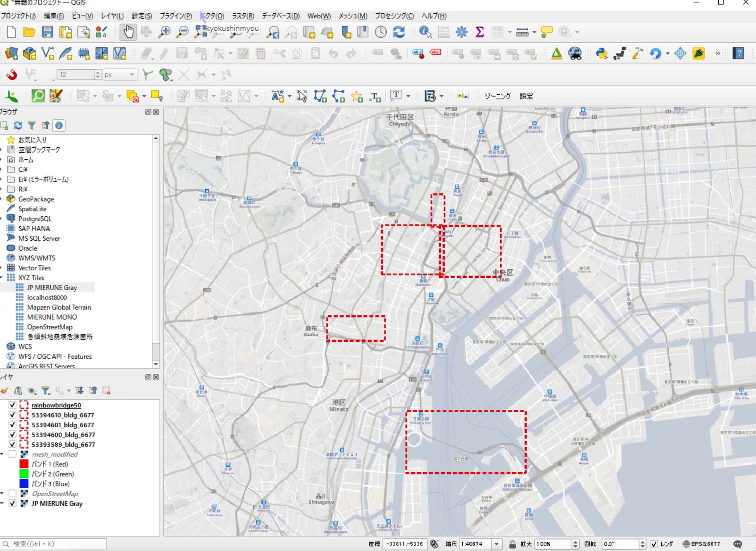Uncheck the 53394601_bldg_6677 layer
The width and height of the screenshot is (756, 551).
[x=12, y=425]
